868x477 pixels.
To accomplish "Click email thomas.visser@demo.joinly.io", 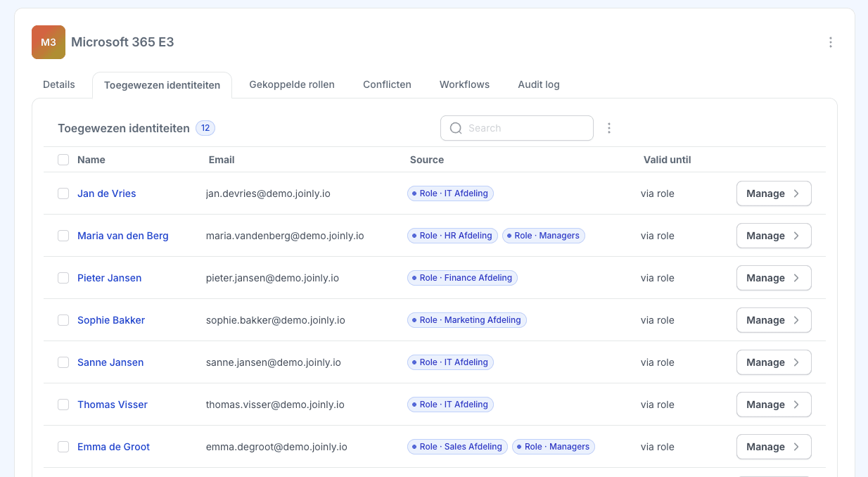I will tap(275, 405).
